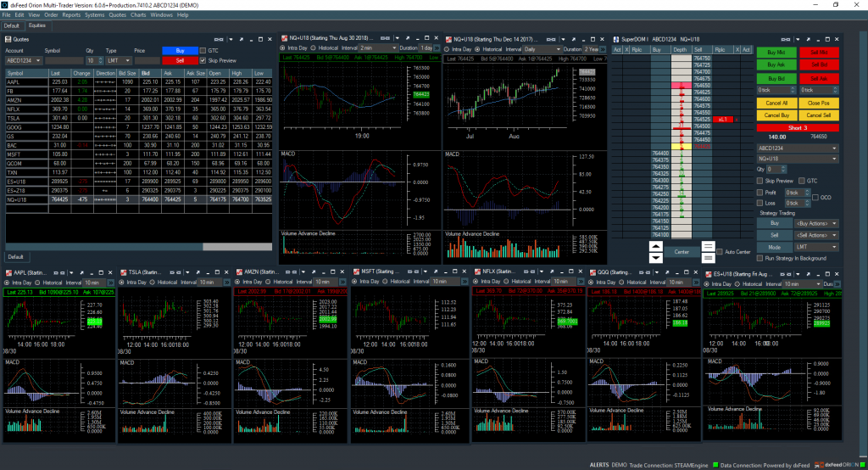Click the red xL1 order marker in SuperDOM

pyautogui.click(x=724, y=120)
